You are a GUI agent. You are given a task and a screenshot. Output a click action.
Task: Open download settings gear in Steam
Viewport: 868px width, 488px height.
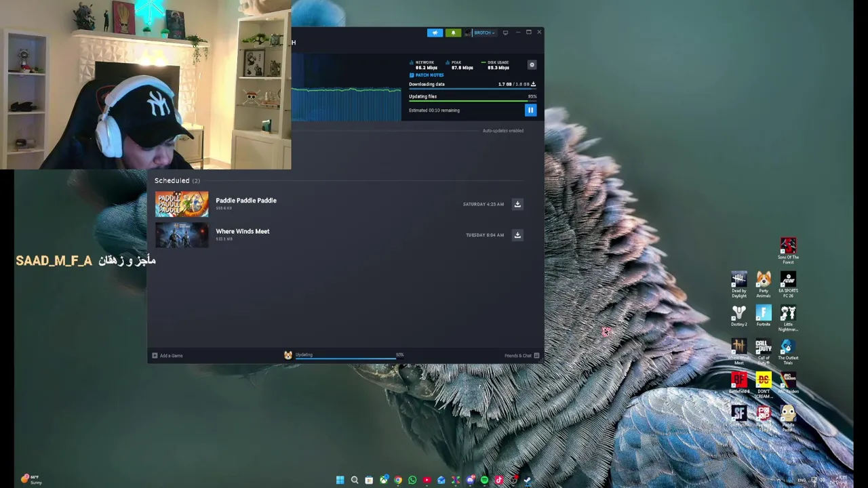coord(532,65)
